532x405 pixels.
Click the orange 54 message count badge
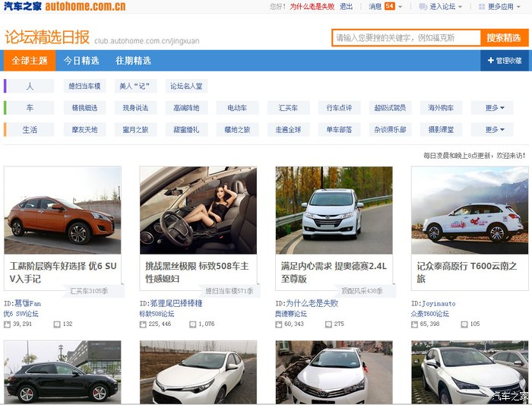click(389, 7)
